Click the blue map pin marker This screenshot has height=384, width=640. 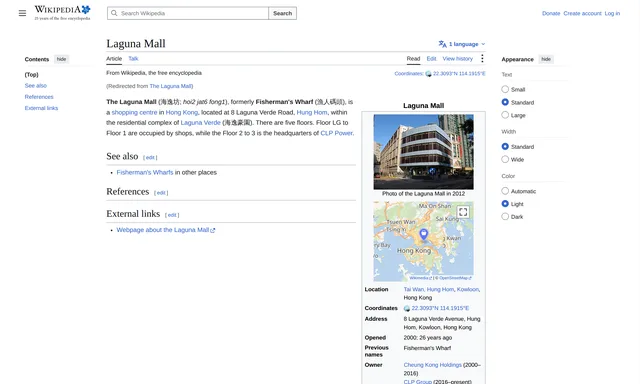[424, 234]
